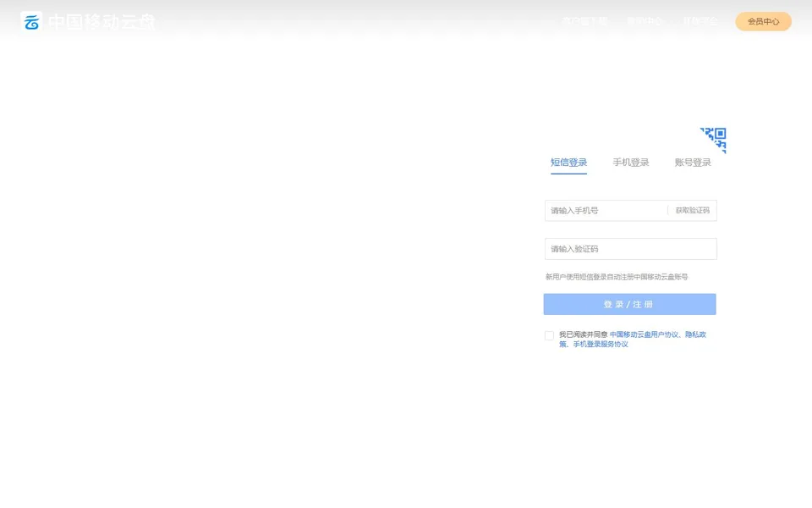Open the 帮助中心 header link
The image size is (812, 508).
(x=645, y=21)
